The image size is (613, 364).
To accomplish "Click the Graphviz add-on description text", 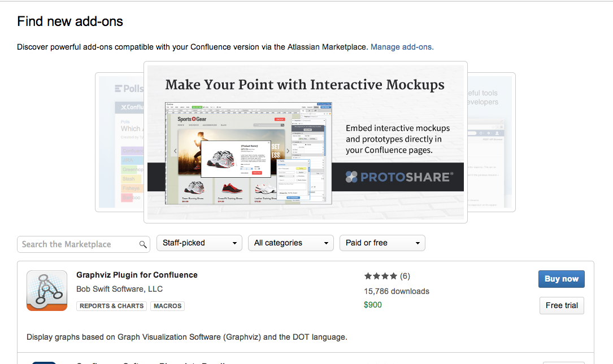I will point(186,337).
